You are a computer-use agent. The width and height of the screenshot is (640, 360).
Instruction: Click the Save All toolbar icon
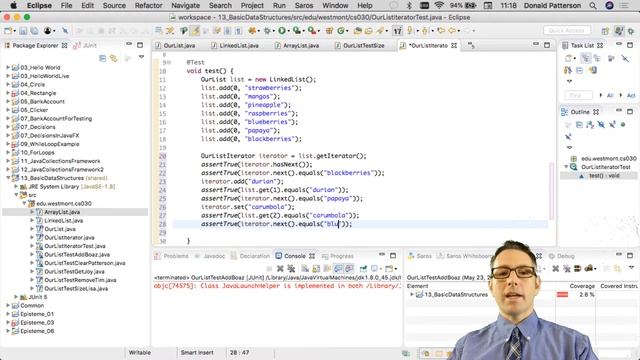click(x=34, y=31)
